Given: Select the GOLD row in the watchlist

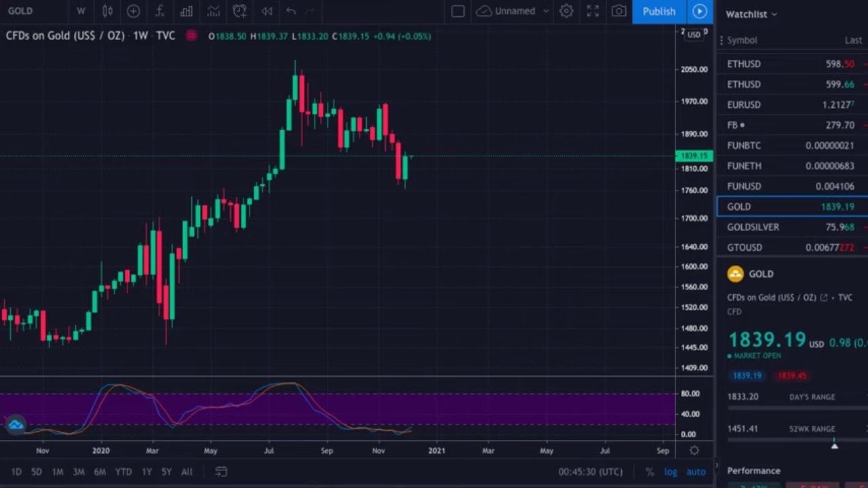Looking at the screenshot, I should tap(792, 207).
